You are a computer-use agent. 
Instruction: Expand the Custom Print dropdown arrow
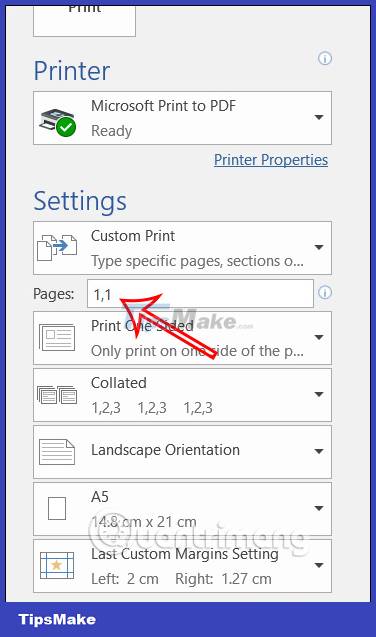click(319, 247)
